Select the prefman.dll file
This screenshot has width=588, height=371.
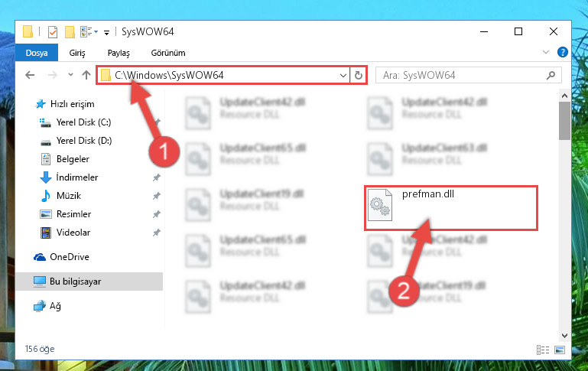tap(451, 208)
